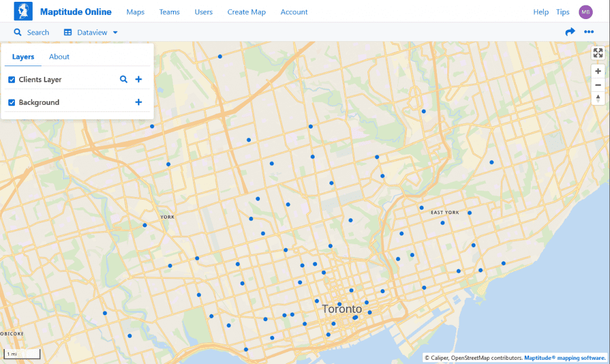Switch to the About tab
Screen dimensions: 610x364
pyautogui.click(x=59, y=57)
